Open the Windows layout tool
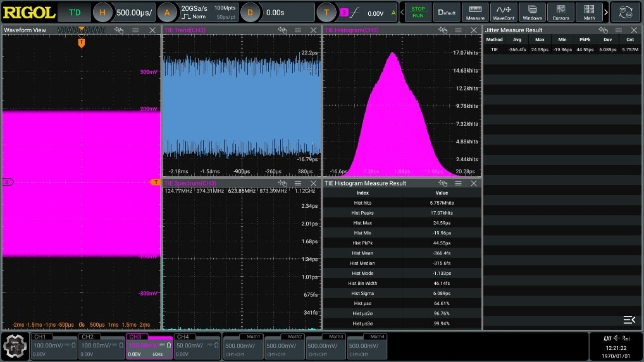 click(532, 12)
